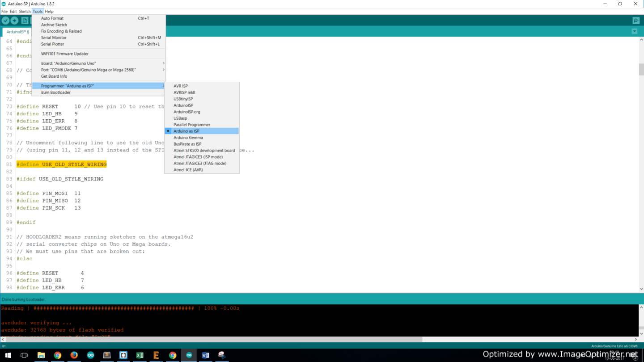The height and width of the screenshot is (362, 644).
Task: Open Serial Monitor magnifier icon at top right
Action: click(636, 21)
